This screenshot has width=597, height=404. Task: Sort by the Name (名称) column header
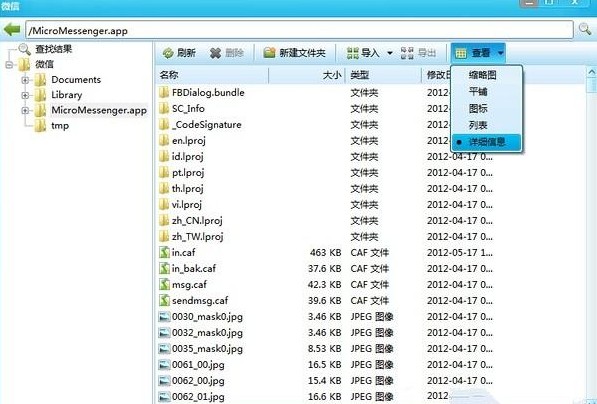coord(212,75)
